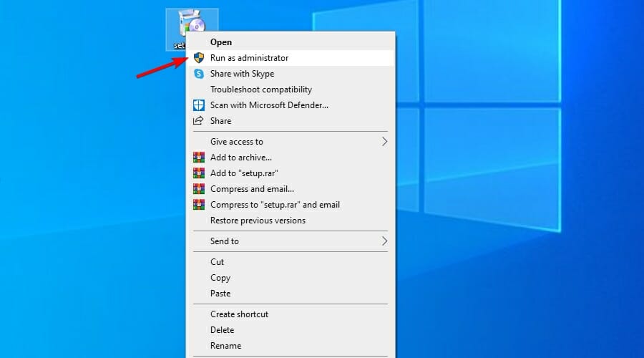Click the Microsoft Defender shield icon
Screen dimensions: 644x358
tap(199, 105)
